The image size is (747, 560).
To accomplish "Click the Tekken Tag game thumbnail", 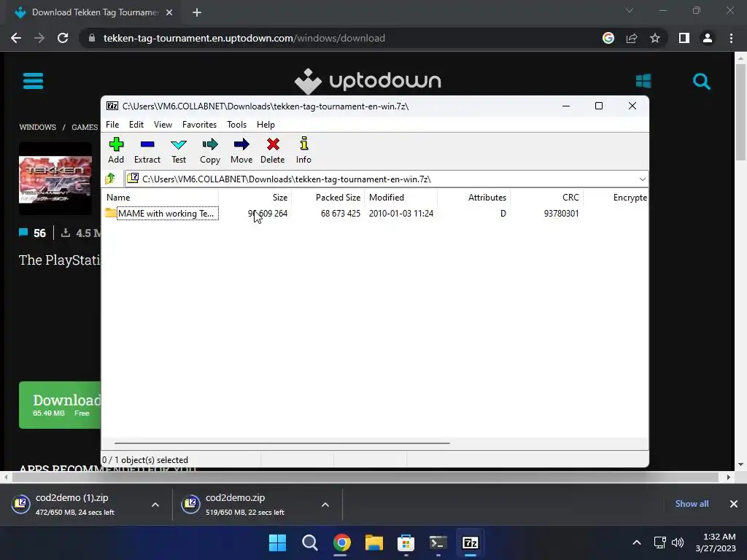I will 55,179.
